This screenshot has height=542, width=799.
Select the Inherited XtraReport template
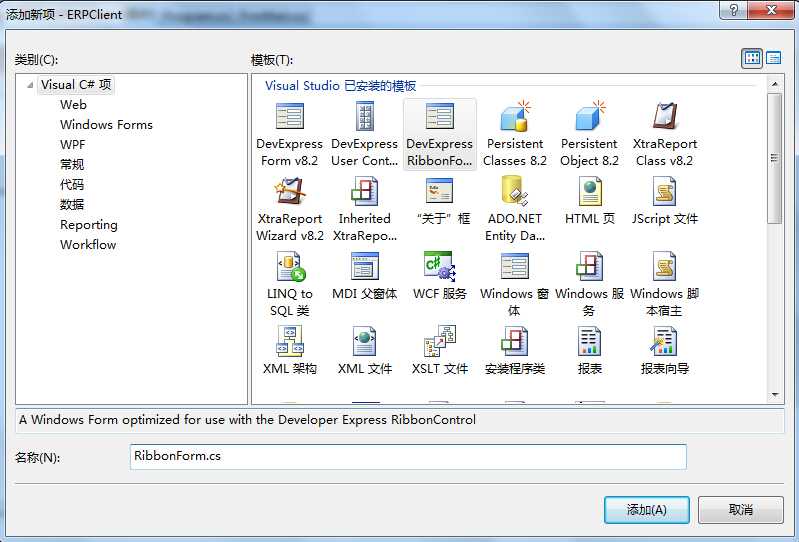pos(364,209)
